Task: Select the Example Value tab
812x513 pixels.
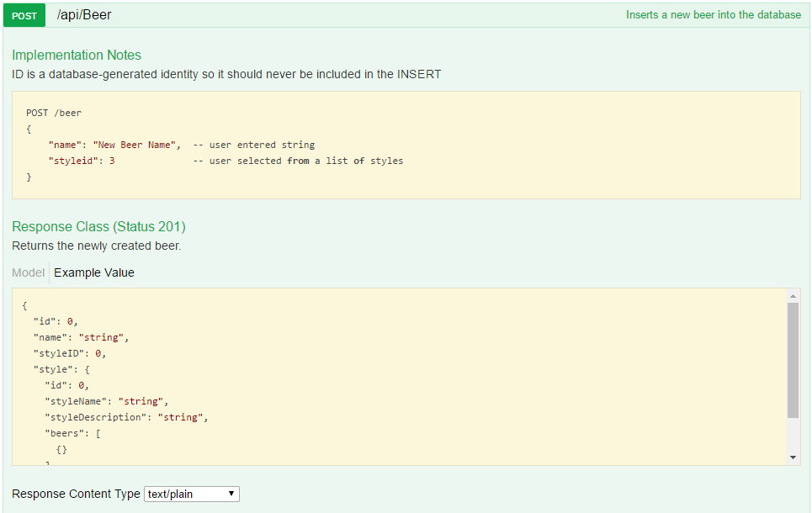Action: [x=93, y=272]
